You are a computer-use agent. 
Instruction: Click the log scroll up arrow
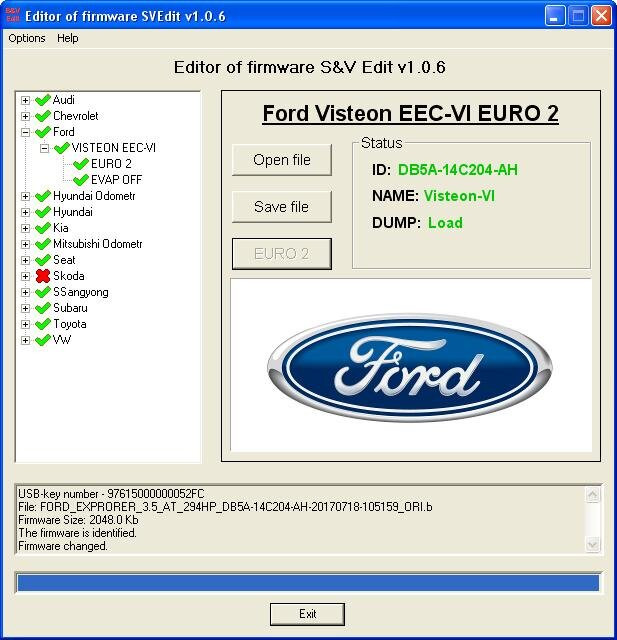[x=593, y=495]
